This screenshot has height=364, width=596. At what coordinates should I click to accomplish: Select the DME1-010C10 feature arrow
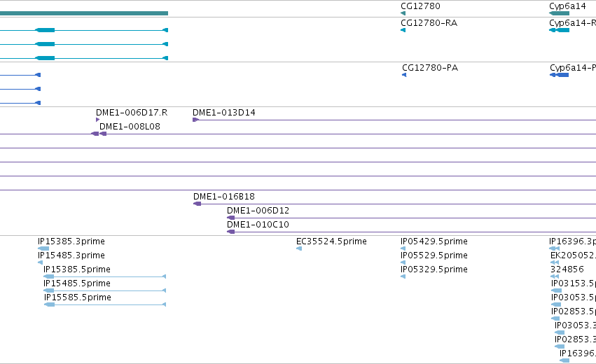click(230, 232)
